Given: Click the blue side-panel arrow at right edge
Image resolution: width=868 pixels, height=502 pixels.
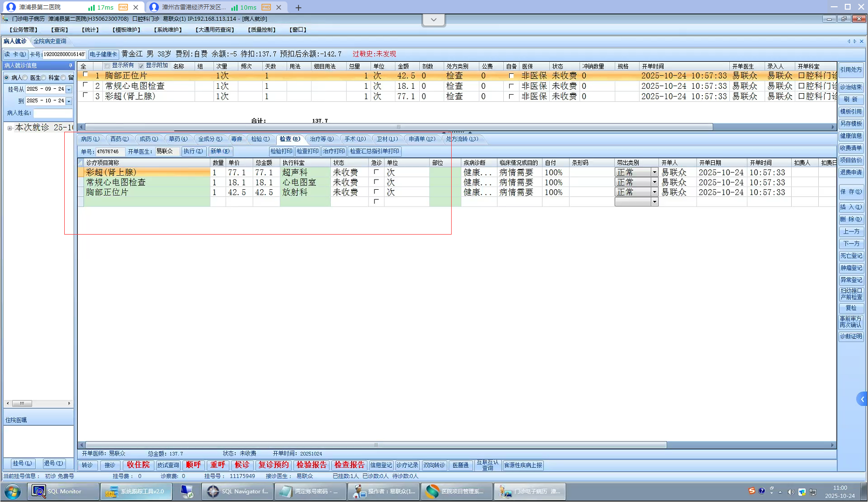Looking at the screenshot, I should [862, 399].
